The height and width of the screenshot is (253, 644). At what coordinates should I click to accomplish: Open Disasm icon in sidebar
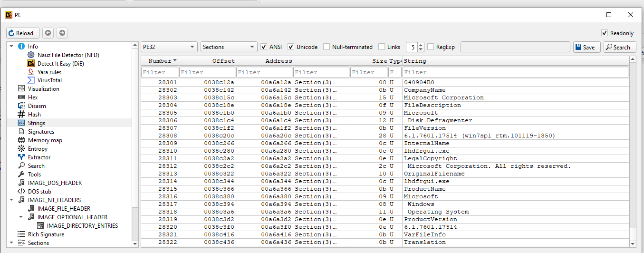(x=21, y=106)
